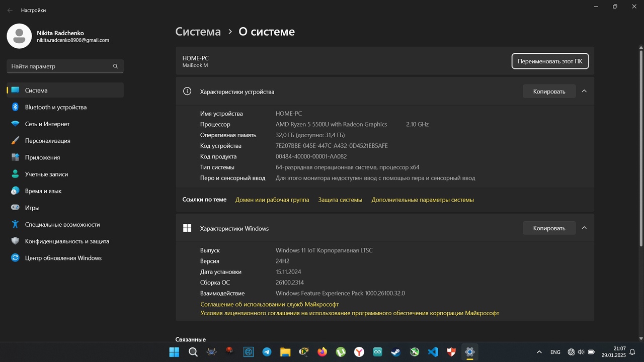Open Bluetooth and devices settings icon
This screenshot has width=644, height=362.
point(15,107)
